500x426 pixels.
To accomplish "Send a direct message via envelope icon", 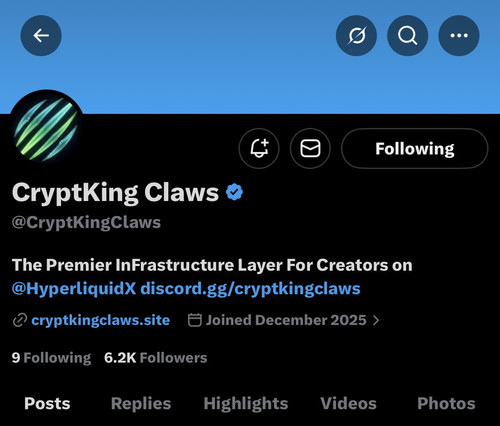I will tap(310, 148).
